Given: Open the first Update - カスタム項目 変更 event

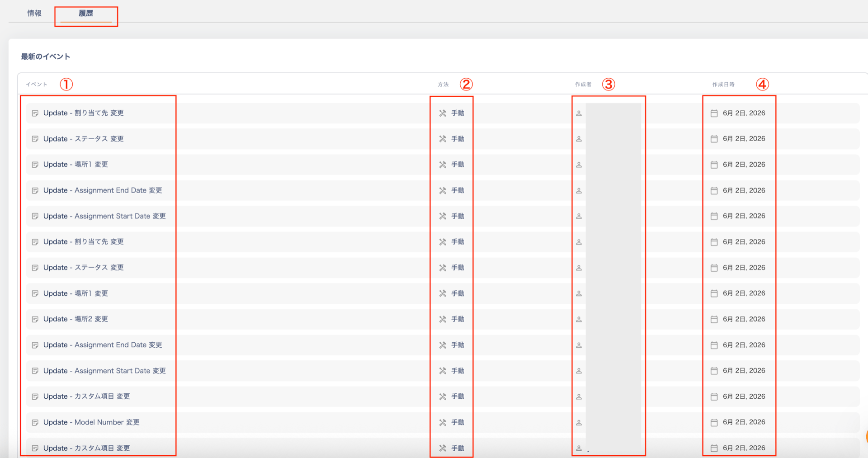Looking at the screenshot, I should coord(87,397).
